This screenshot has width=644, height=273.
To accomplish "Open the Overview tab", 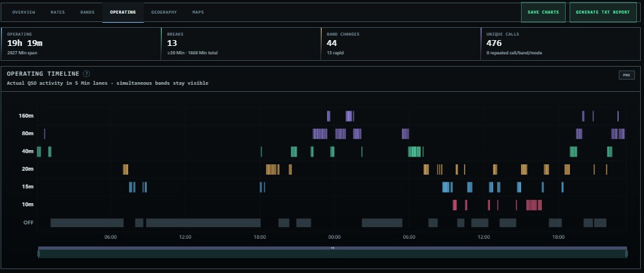I will pyautogui.click(x=23, y=12).
